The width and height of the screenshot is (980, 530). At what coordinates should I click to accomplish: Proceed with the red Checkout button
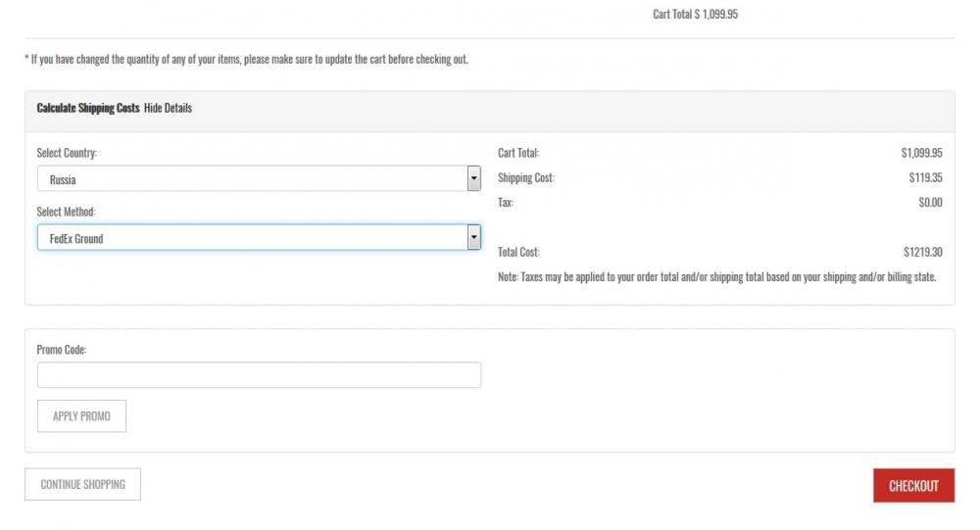click(x=913, y=486)
